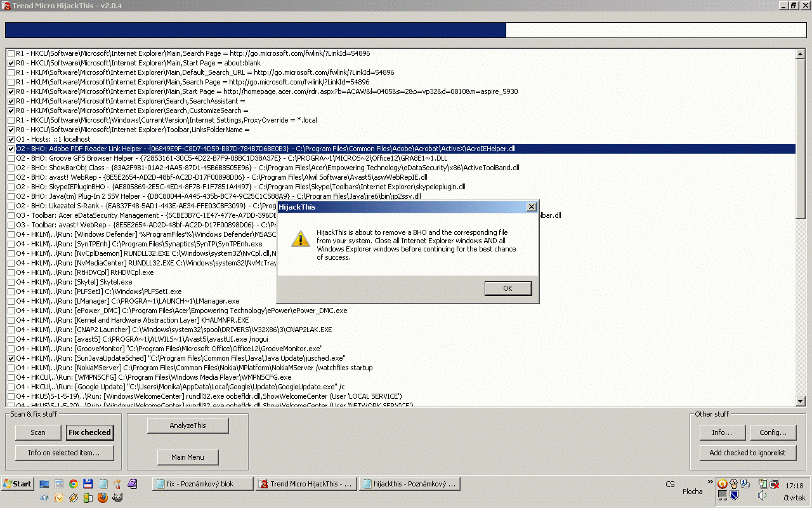Check R1 HKLM Default_Search_URL entry
The width and height of the screenshot is (812, 508).
click(11, 73)
